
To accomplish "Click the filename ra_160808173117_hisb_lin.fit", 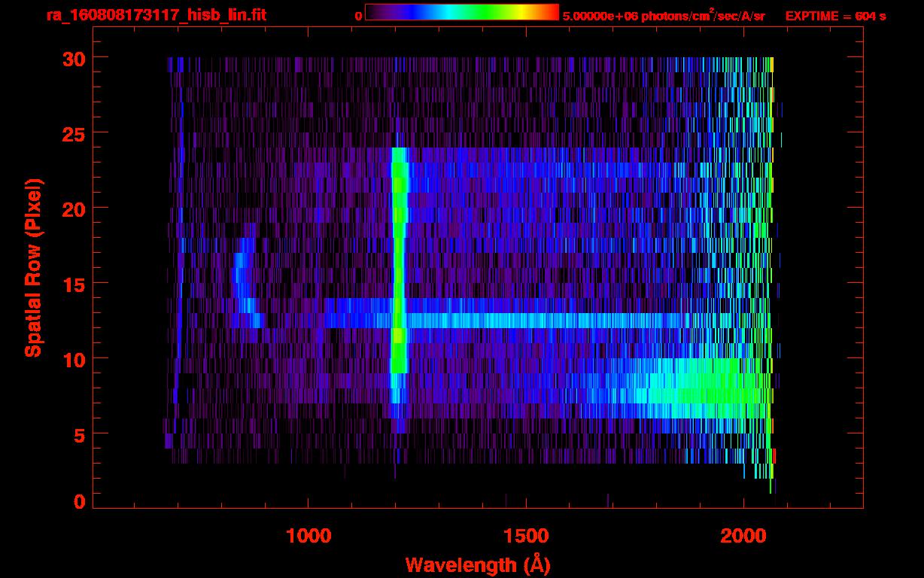I will click(156, 15).
